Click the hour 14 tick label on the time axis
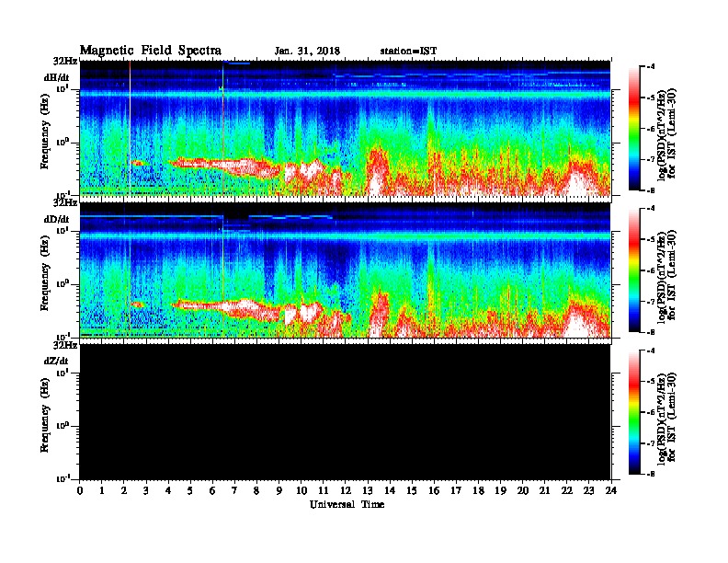Image resolution: width=728 pixels, height=563 pixels. [390, 490]
